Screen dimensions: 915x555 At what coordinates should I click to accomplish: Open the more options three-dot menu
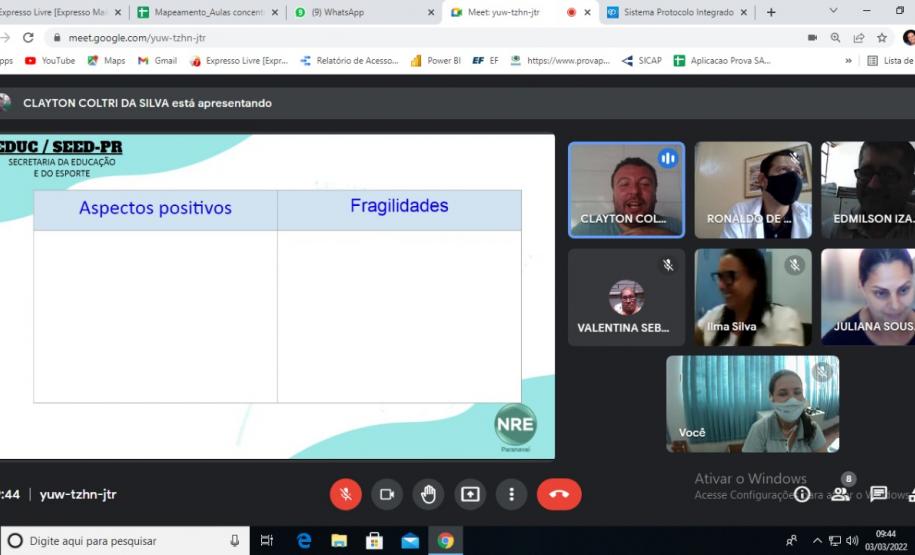click(511, 494)
